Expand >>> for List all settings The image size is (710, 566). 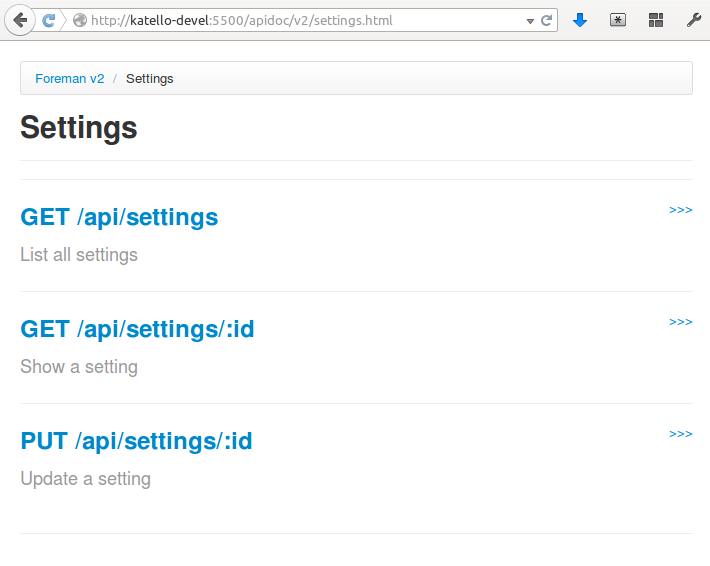tap(681, 210)
